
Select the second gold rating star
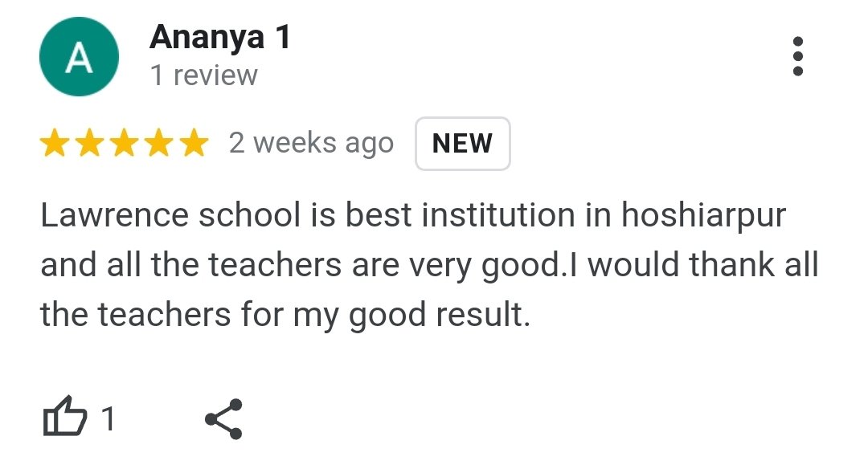coord(90,143)
